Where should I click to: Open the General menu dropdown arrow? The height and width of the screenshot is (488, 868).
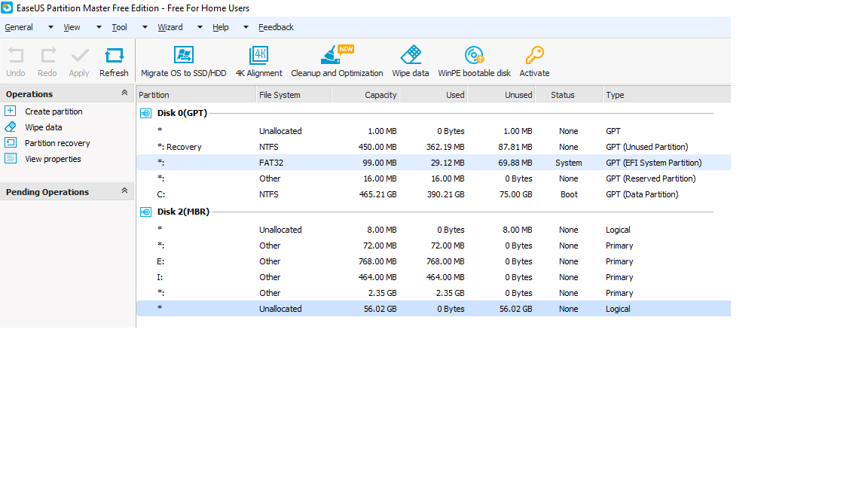coord(50,27)
